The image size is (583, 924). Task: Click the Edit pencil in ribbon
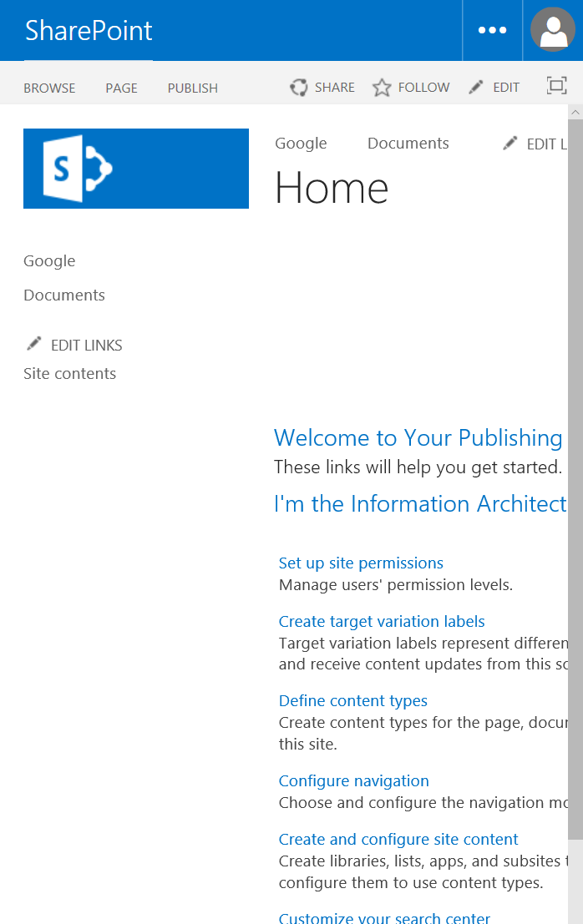[x=476, y=87]
